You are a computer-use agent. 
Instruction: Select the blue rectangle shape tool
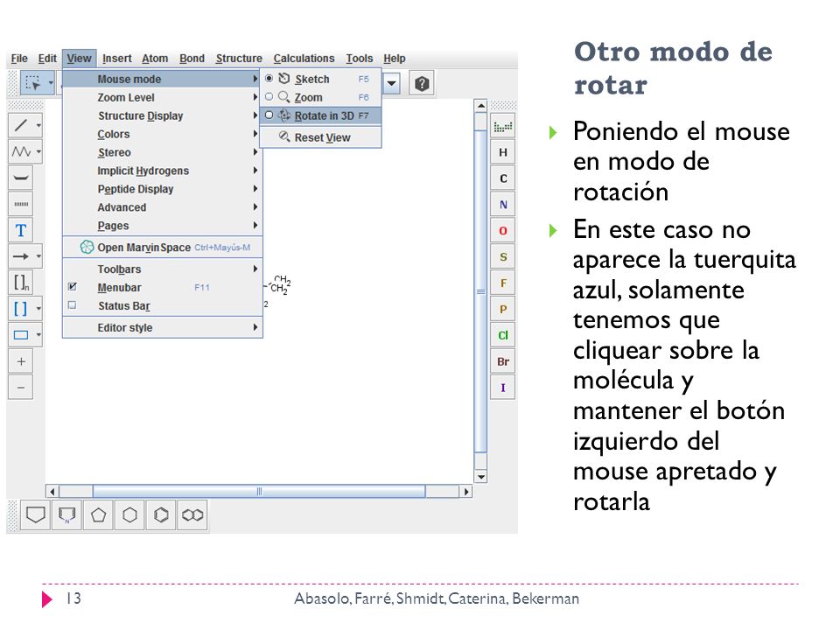pos(21,335)
